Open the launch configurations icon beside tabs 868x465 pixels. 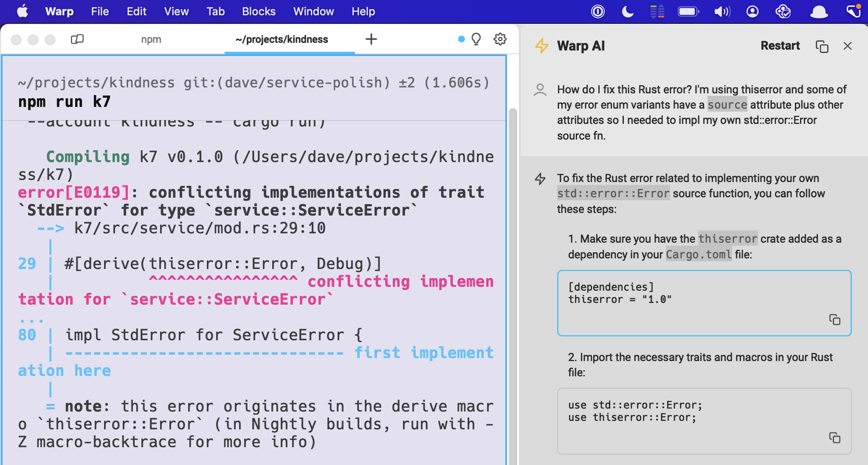pos(78,39)
